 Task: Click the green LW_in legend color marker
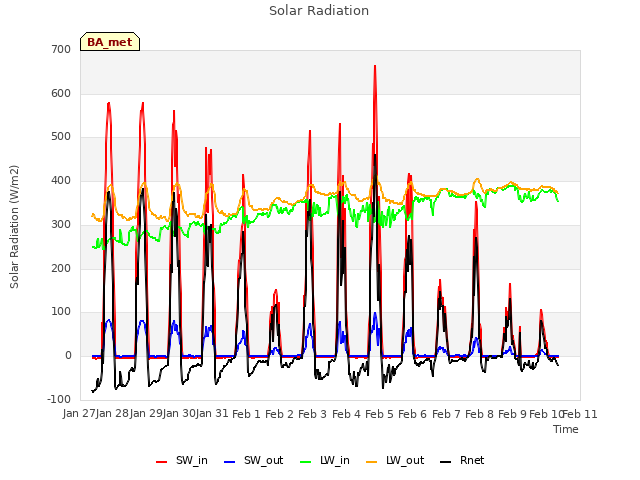coord(306,462)
